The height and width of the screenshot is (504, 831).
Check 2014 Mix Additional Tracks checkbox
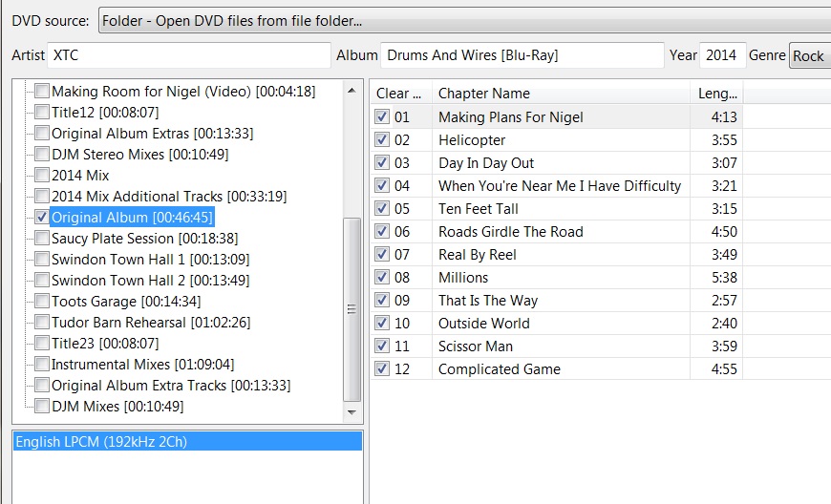[42, 196]
